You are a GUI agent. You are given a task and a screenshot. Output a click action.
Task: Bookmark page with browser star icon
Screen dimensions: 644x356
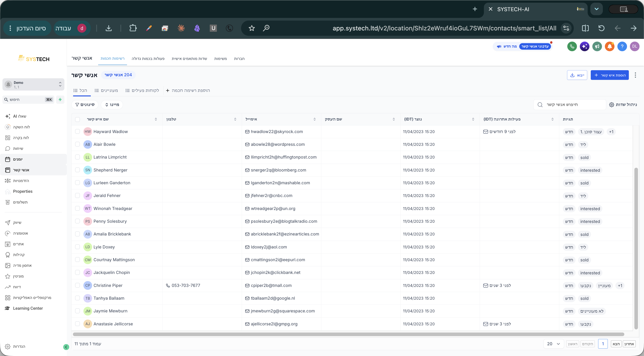click(252, 28)
